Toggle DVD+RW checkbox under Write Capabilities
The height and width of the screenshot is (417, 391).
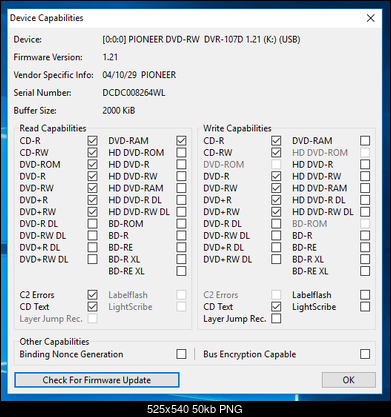[276, 212]
